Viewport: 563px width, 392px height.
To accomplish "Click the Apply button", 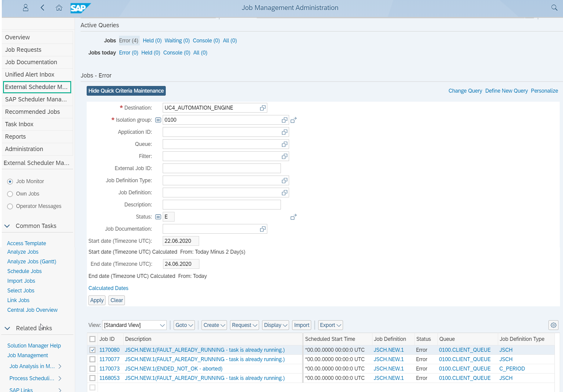I will [97, 300].
